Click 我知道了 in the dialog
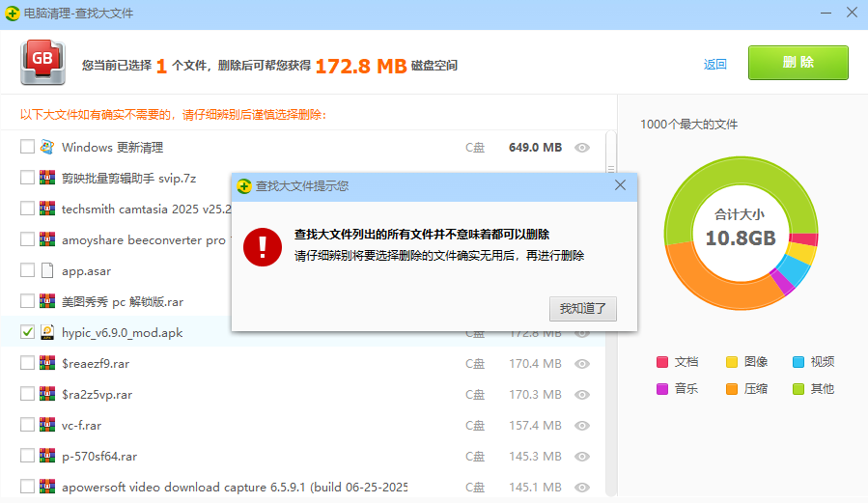 pos(583,309)
